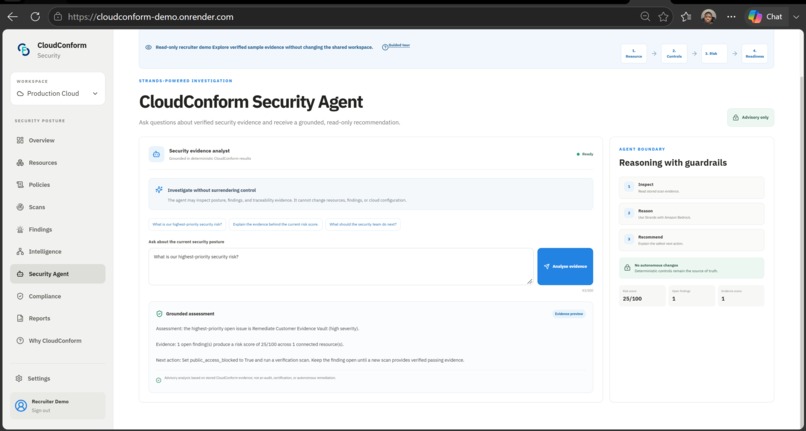This screenshot has width=806, height=431.
Task: Open the Copilot Chat button
Action: (x=765, y=16)
